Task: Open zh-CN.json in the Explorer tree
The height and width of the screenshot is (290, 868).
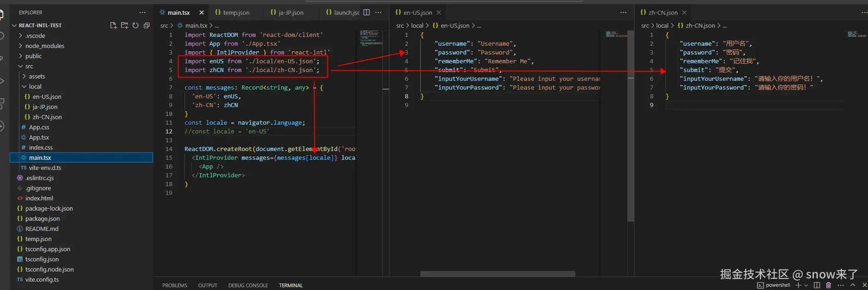Action: [81, 117]
